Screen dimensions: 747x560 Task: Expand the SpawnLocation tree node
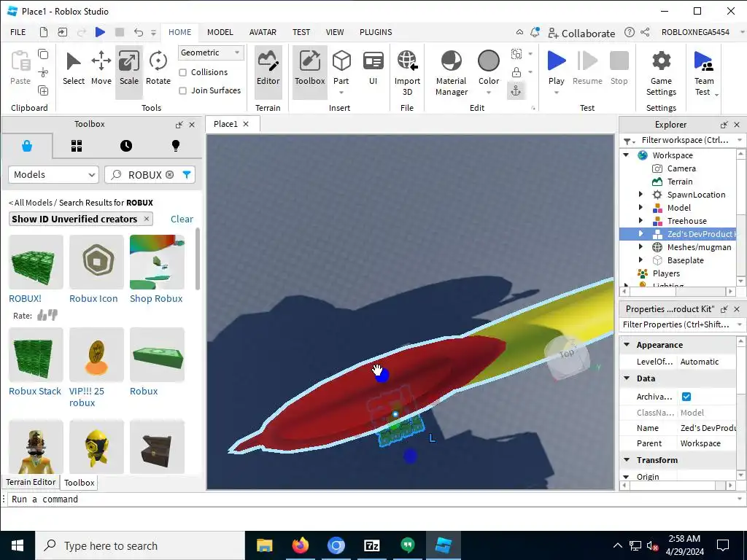click(640, 194)
